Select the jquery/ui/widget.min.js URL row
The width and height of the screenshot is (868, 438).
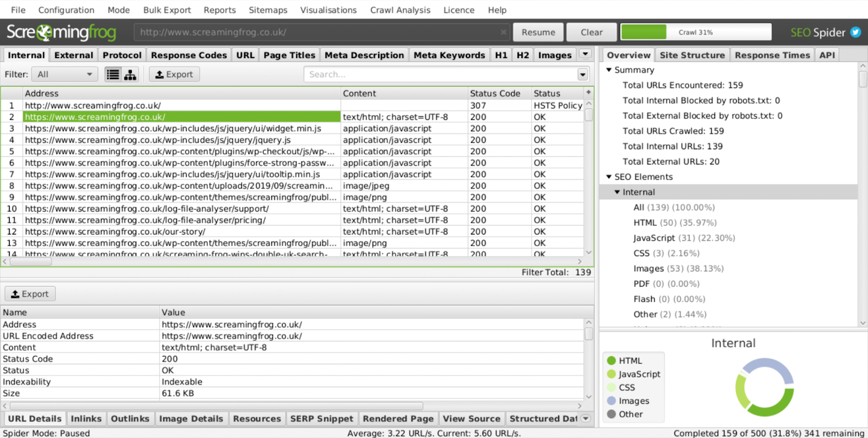[x=292, y=128]
